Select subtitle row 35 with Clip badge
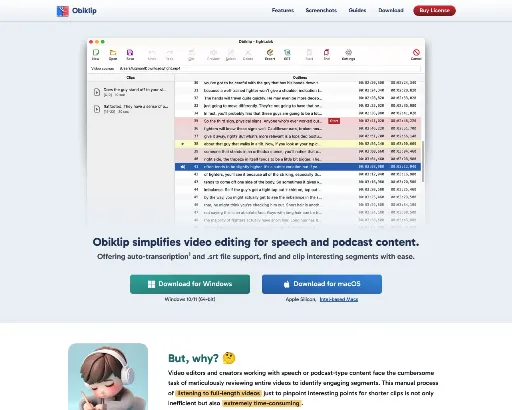This screenshot has height=410, width=512. pos(298,121)
